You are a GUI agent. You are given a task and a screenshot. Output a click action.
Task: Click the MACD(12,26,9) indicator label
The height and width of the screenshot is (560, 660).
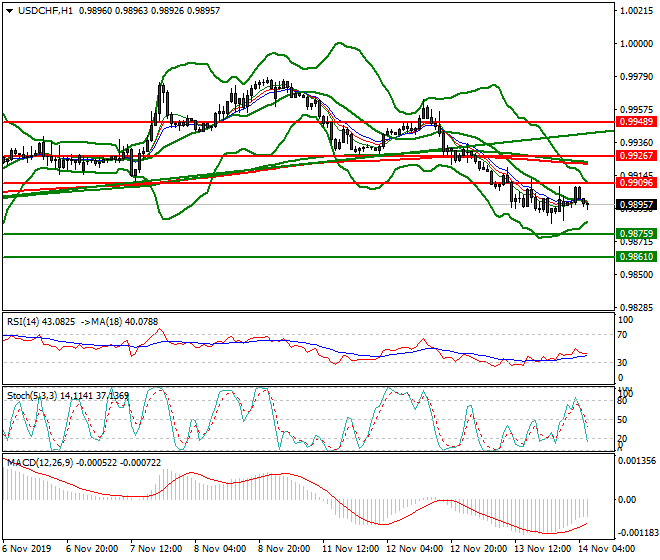(x=40, y=463)
